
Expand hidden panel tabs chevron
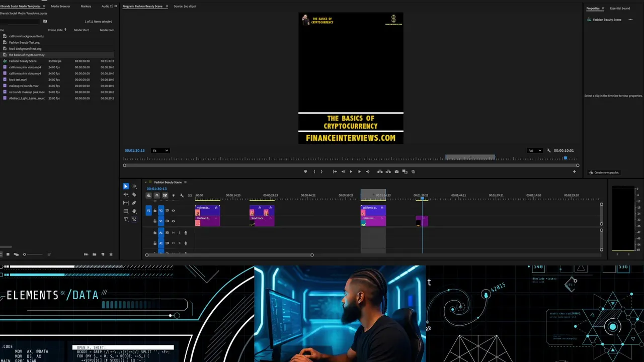(116, 6)
